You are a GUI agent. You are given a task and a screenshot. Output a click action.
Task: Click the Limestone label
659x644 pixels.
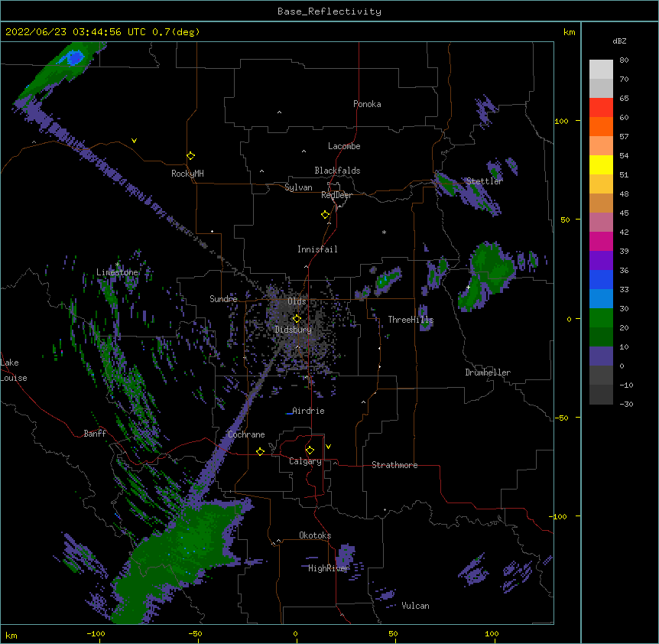pos(117,272)
